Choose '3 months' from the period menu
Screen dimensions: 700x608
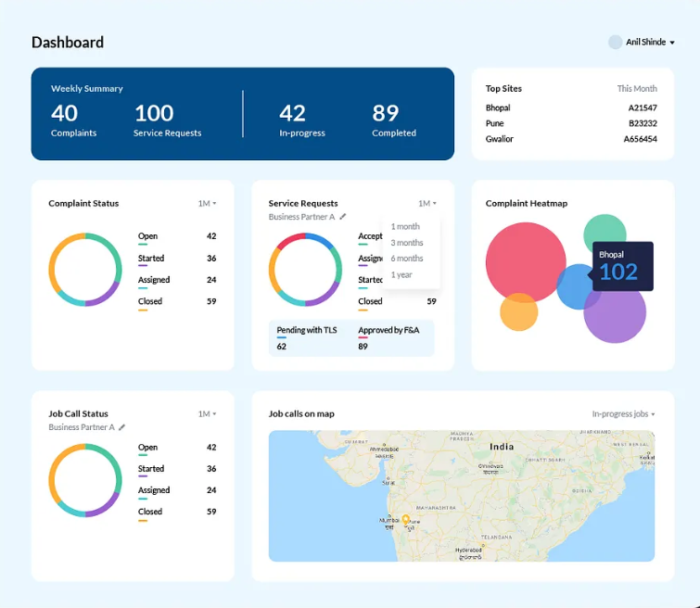(407, 243)
